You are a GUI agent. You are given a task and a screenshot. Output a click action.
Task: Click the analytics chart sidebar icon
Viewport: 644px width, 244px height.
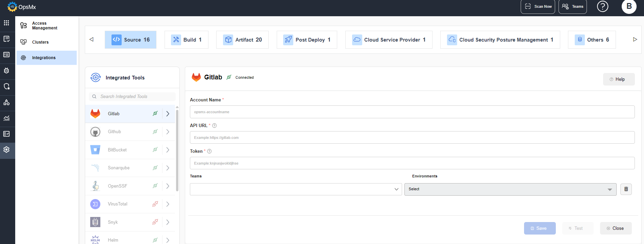click(x=6, y=118)
